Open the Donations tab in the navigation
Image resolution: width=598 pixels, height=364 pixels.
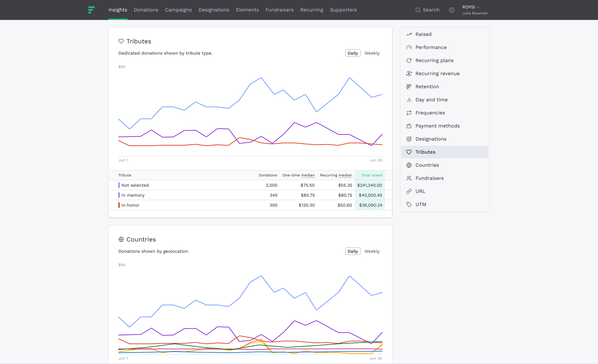tap(146, 10)
